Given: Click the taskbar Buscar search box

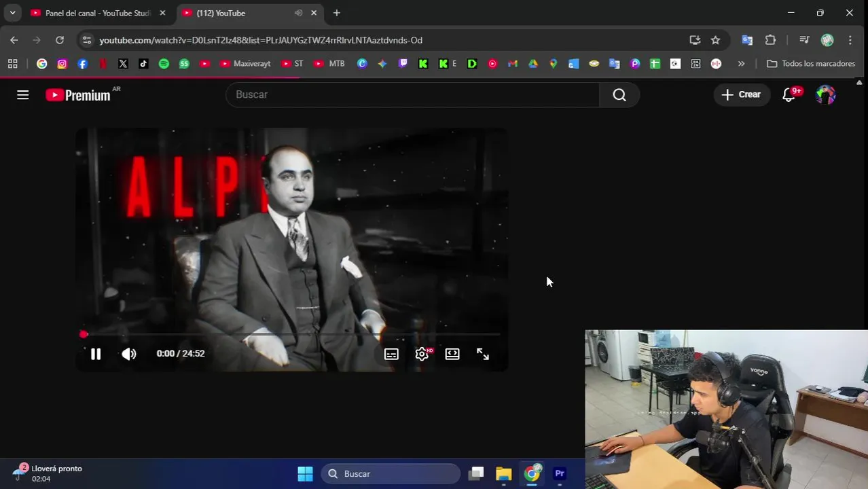Looking at the screenshot, I should (391, 473).
